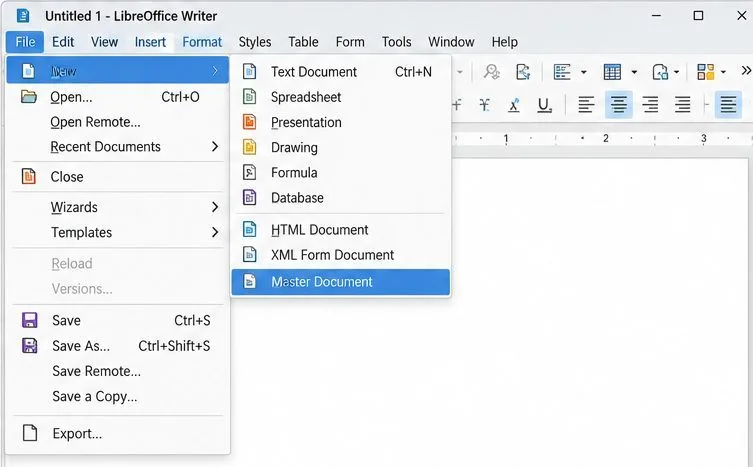Click the Find and Replace magnifier icon

492,72
